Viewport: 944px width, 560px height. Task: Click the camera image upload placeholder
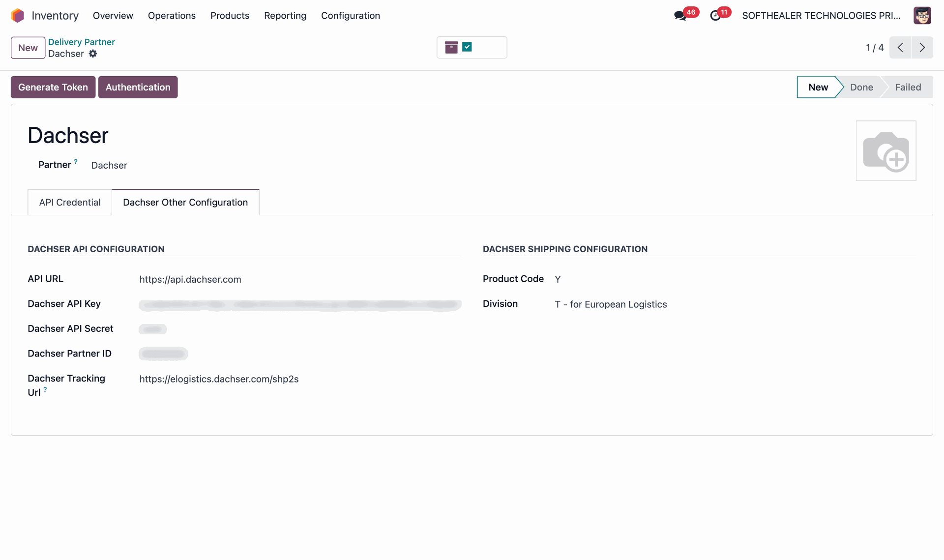pos(885,150)
